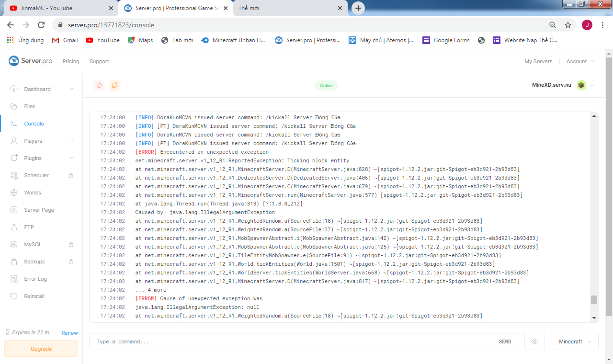Image resolution: width=613 pixels, height=364 pixels.
Task: Restart the server with the refresh icon
Action: tap(114, 85)
